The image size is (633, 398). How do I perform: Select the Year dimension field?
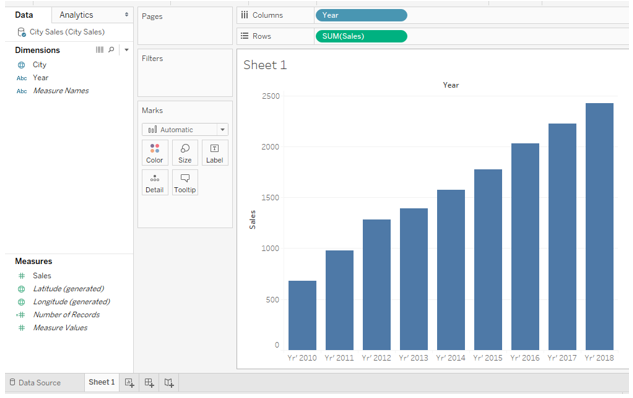pyautogui.click(x=40, y=78)
